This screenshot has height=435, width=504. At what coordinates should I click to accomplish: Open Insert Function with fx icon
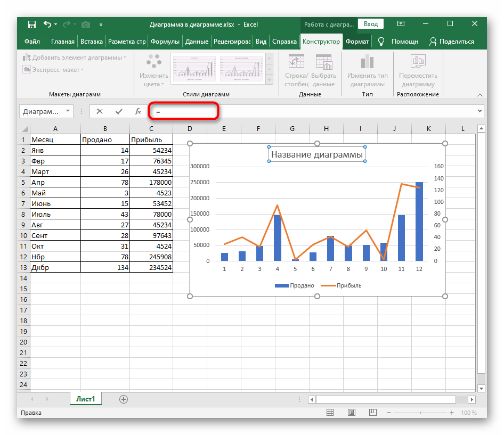tap(137, 111)
